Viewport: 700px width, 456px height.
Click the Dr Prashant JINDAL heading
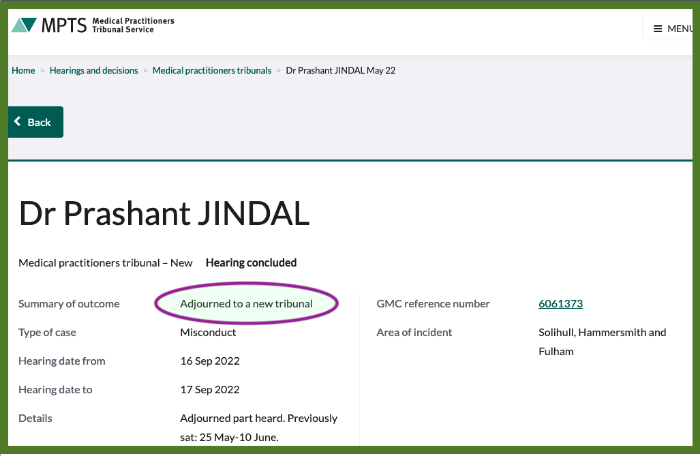coord(164,213)
